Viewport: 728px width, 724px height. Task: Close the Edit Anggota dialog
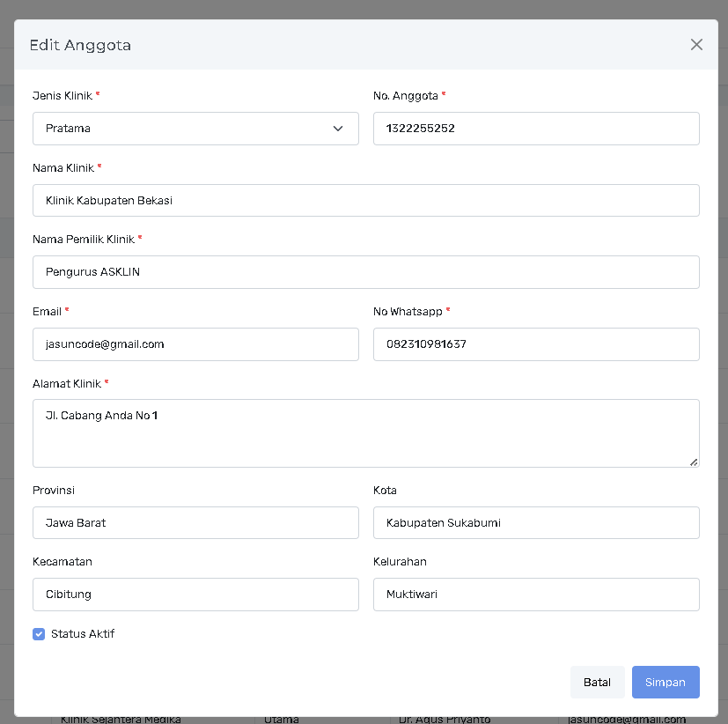(x=696, y=45)
